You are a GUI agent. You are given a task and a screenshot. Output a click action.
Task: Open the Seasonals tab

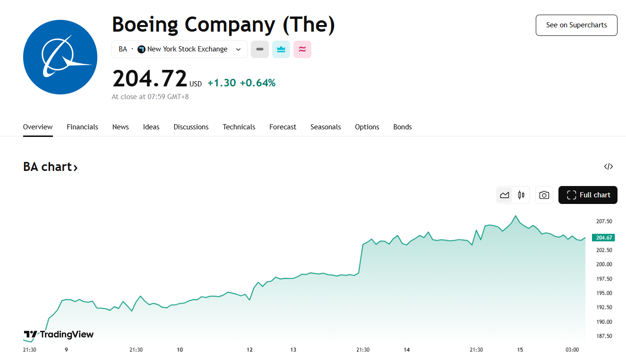326,127
